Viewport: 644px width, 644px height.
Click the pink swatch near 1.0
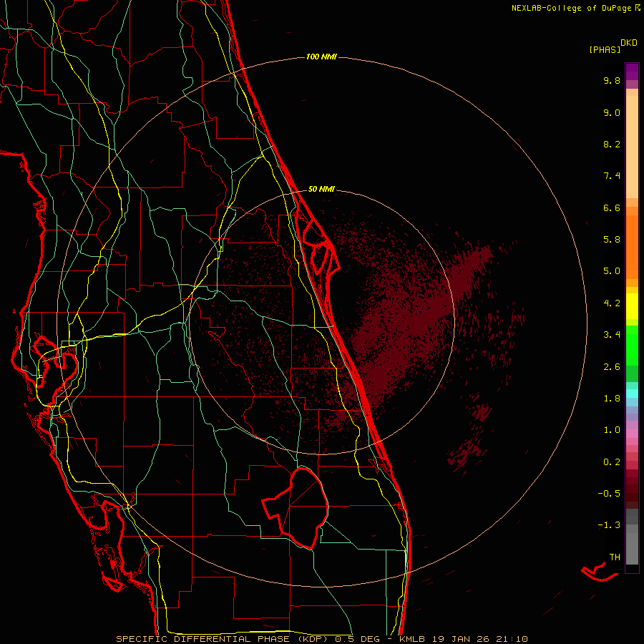click(x=632, y=434)
